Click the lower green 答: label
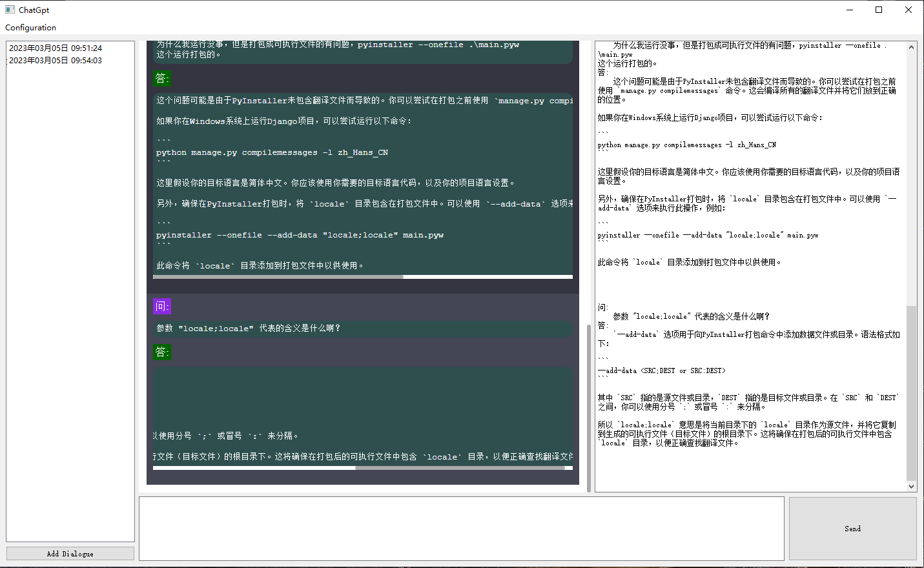The width and height of the screenshot is (924, 568). tap(162, 352)
